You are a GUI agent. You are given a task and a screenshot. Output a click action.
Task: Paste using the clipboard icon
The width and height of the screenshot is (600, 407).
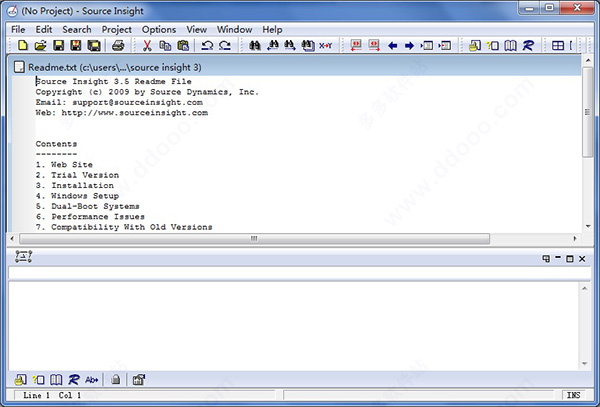(183, 46)
